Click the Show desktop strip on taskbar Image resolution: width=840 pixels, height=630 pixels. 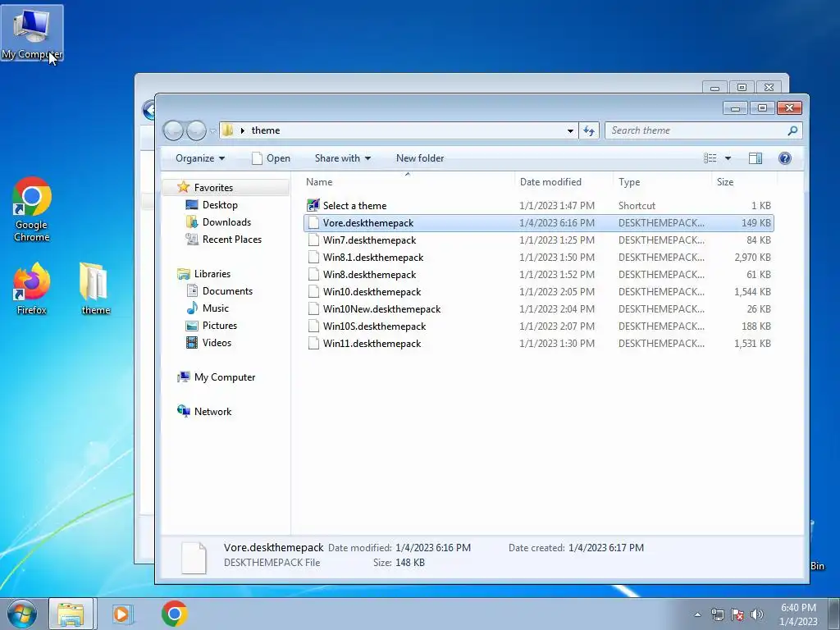click(x=833, y=614)
